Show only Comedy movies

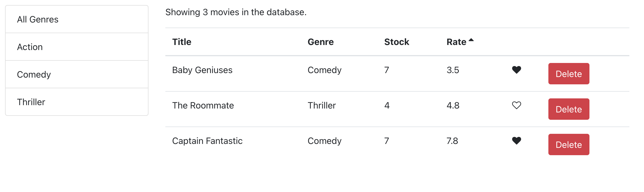77,74
